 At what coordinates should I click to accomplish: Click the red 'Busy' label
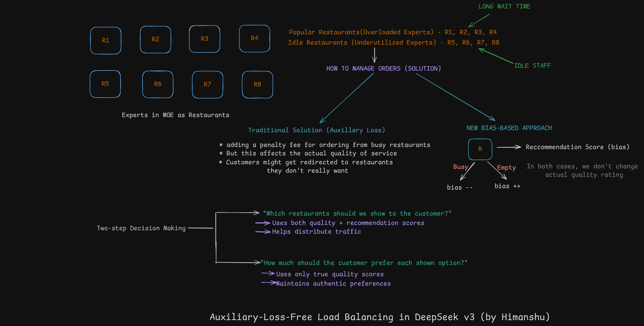[460, 167]
